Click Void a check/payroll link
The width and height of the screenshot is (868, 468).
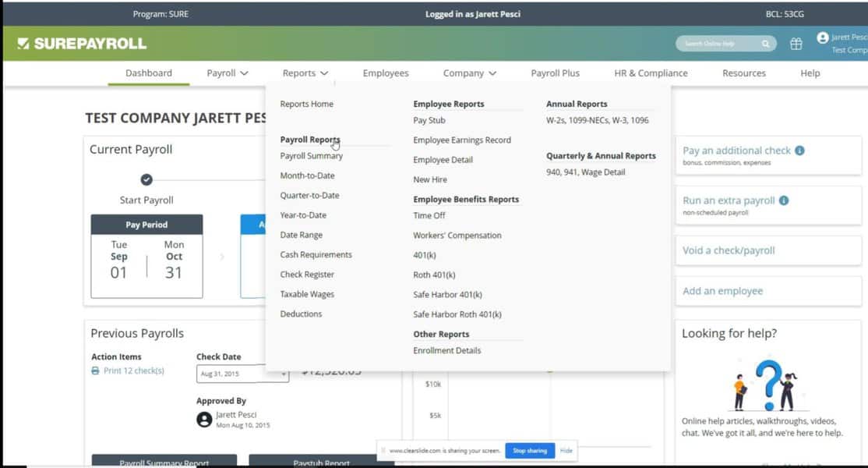click(x=729, y=250)
